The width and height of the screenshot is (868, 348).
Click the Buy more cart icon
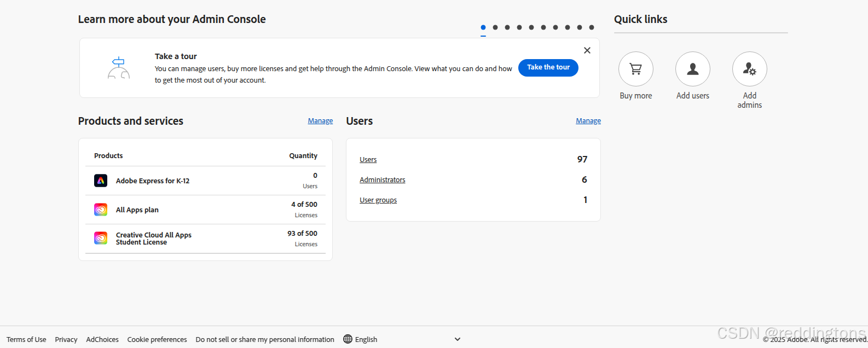636,69
